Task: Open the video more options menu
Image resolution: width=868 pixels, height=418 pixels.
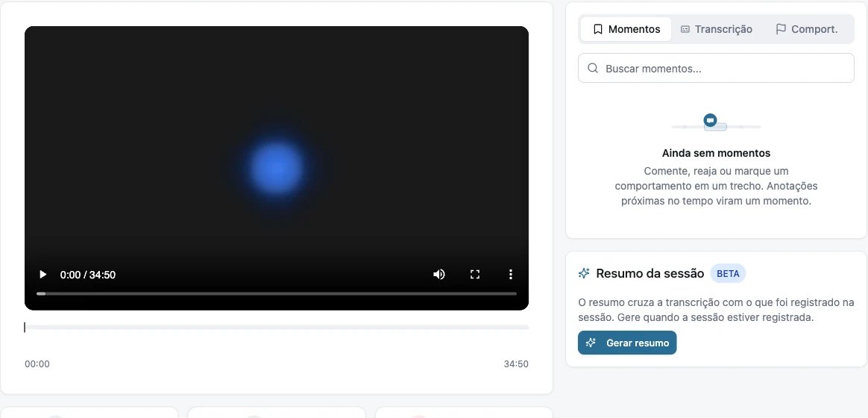Action: 510,275
